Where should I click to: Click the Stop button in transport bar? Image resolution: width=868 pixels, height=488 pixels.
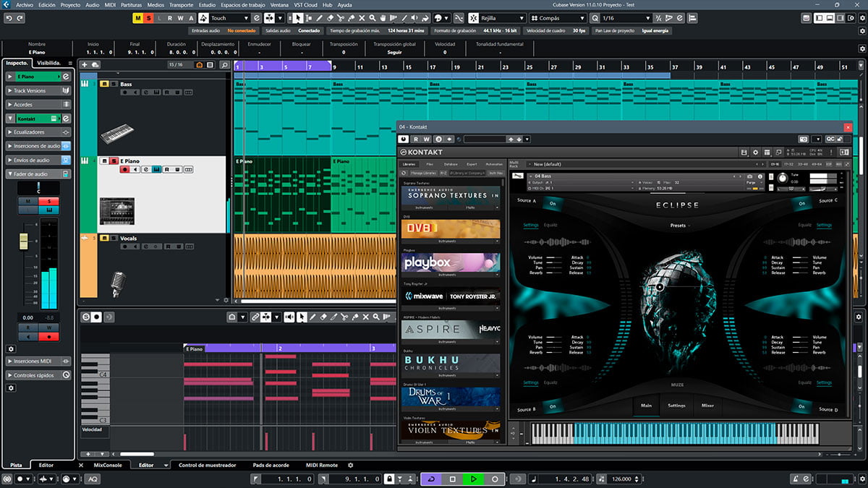coord(452,479)
